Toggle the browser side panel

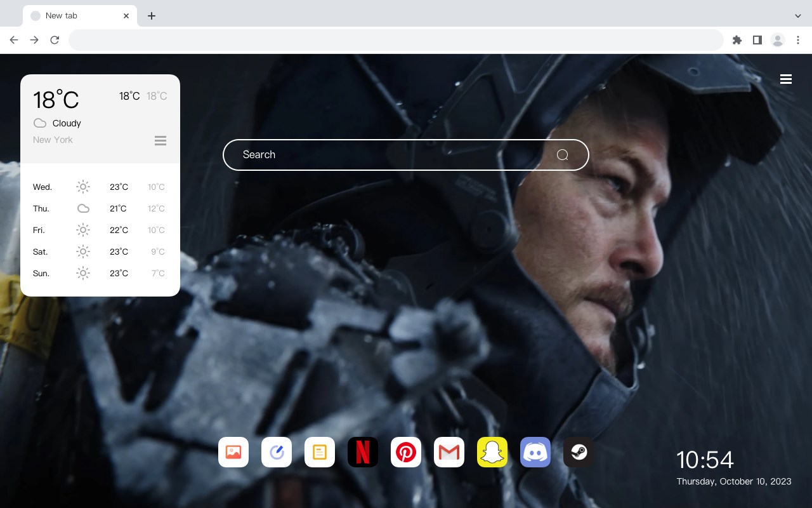(757, 40)
